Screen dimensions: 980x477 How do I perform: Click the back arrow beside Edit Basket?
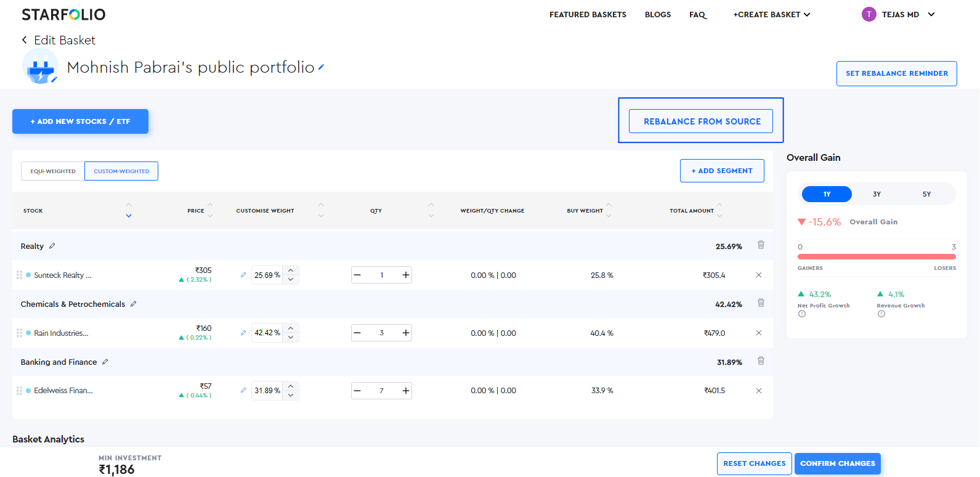24,40
